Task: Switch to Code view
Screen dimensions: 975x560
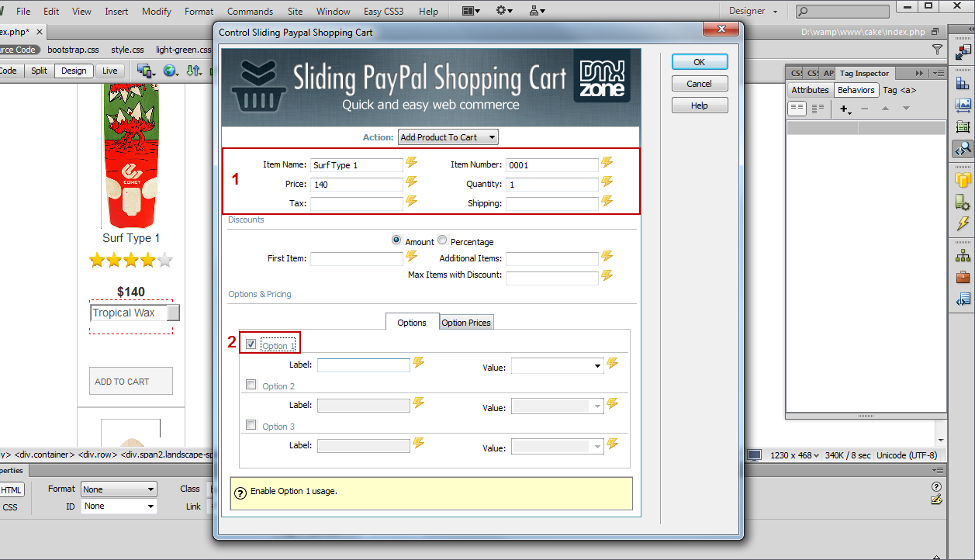Action: [9, 71]
